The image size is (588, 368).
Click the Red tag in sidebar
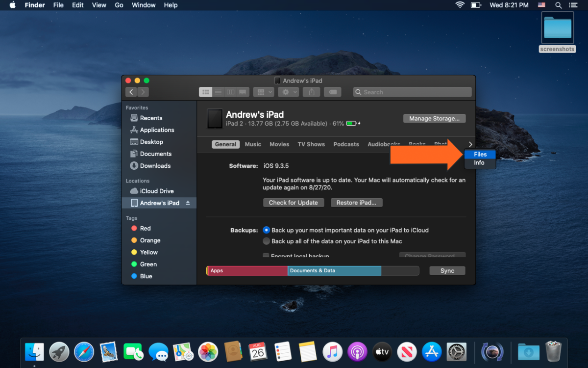pos(145,229)
